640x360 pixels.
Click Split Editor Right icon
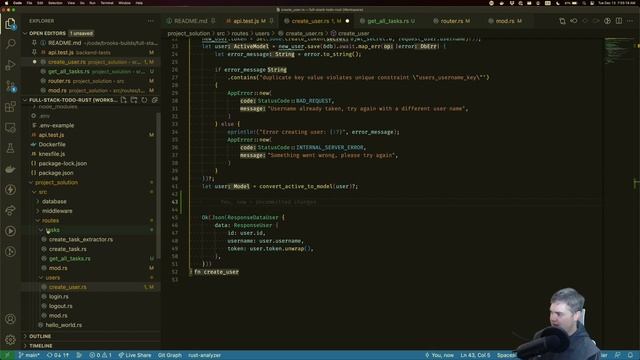point(619,21)
